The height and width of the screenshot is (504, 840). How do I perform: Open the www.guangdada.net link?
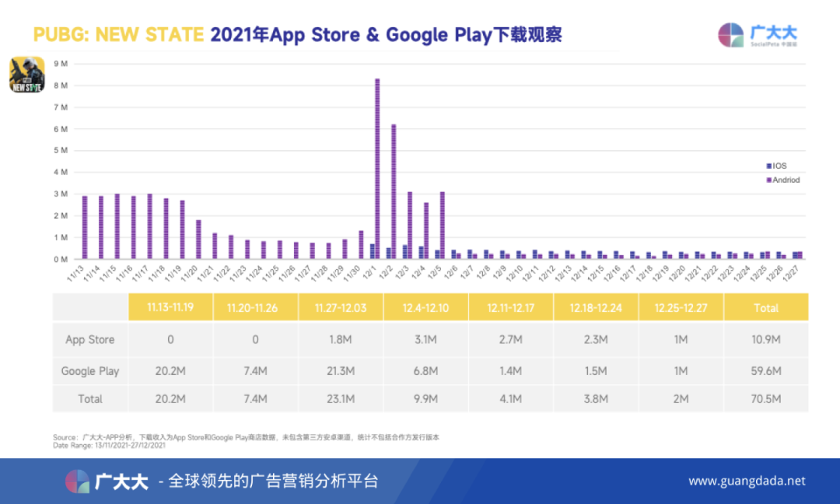(747, 481)
